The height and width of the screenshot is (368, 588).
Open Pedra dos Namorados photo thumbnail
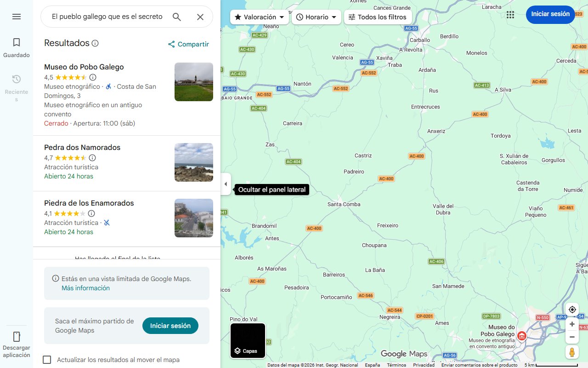[x=193, y=162]
